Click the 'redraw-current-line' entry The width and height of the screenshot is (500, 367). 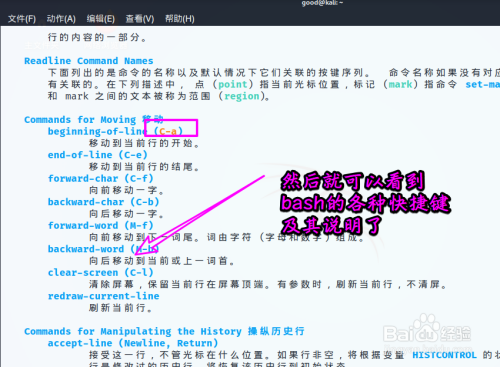click(x=103, y=296)
